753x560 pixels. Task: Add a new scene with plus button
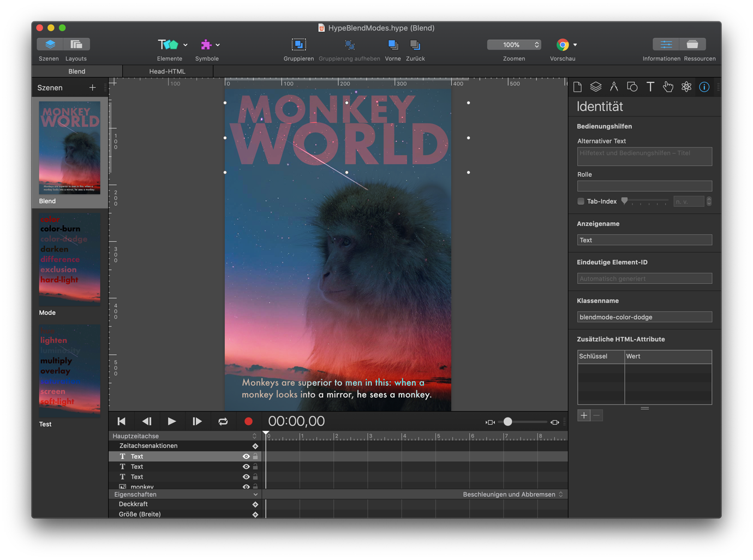click(x=92, y=87)
